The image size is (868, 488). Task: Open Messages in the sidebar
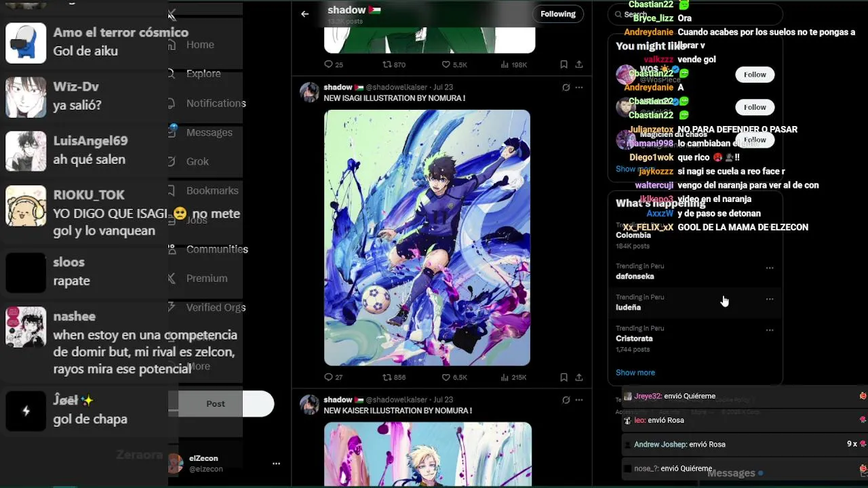[209, 132]
